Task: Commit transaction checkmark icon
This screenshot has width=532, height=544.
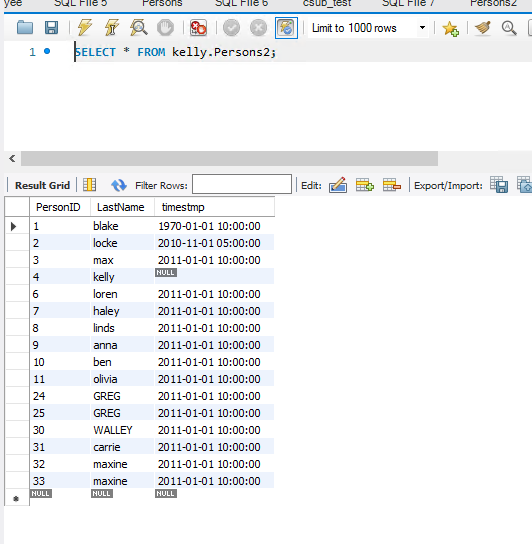Action: coord(231,28)
